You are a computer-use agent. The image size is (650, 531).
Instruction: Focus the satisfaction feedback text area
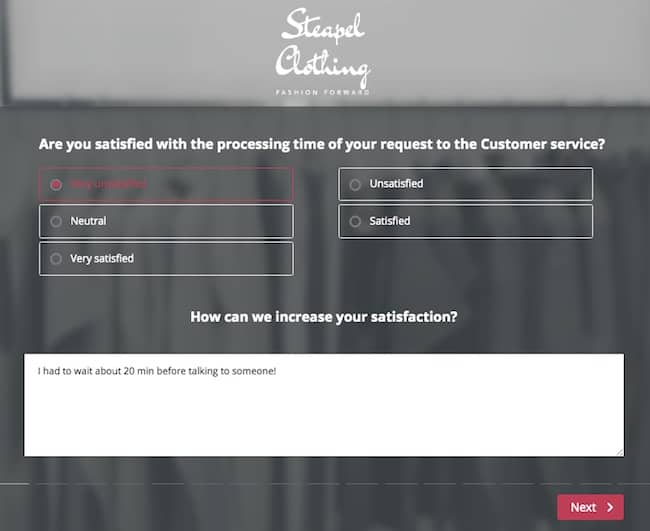click(324, 405)
